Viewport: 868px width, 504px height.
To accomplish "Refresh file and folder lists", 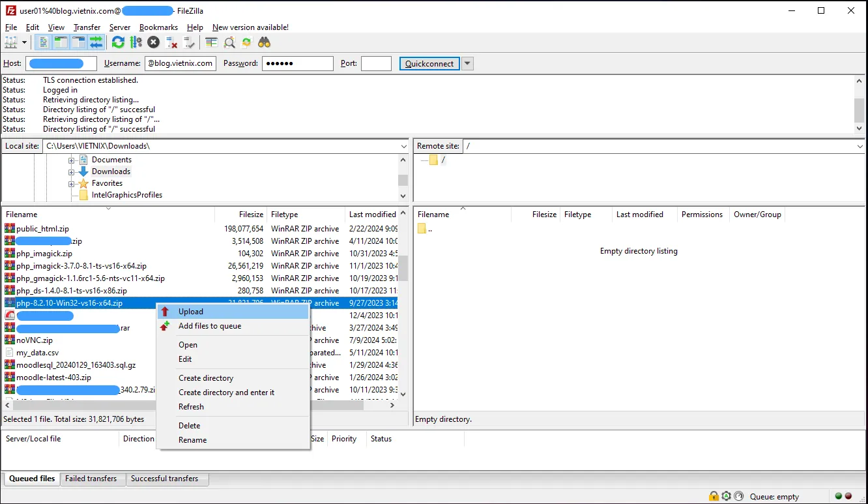I will click(x=118, y=42).
